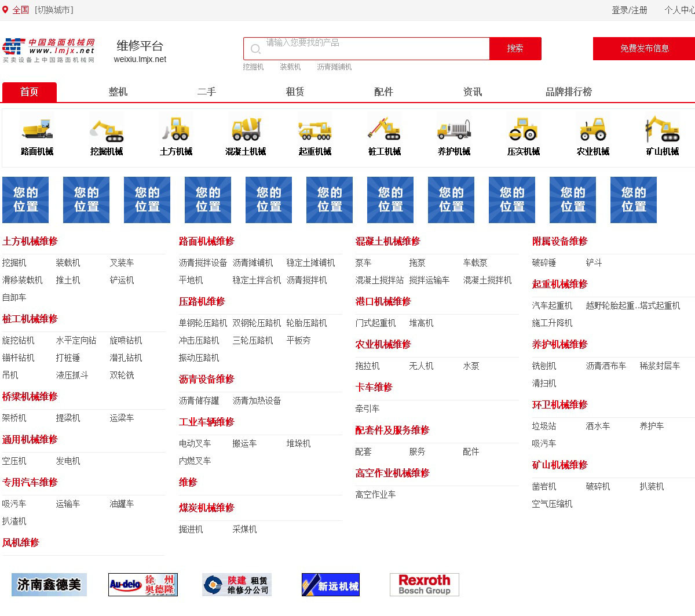Open the 混凝土机械维修 category heading

[388, 242]
